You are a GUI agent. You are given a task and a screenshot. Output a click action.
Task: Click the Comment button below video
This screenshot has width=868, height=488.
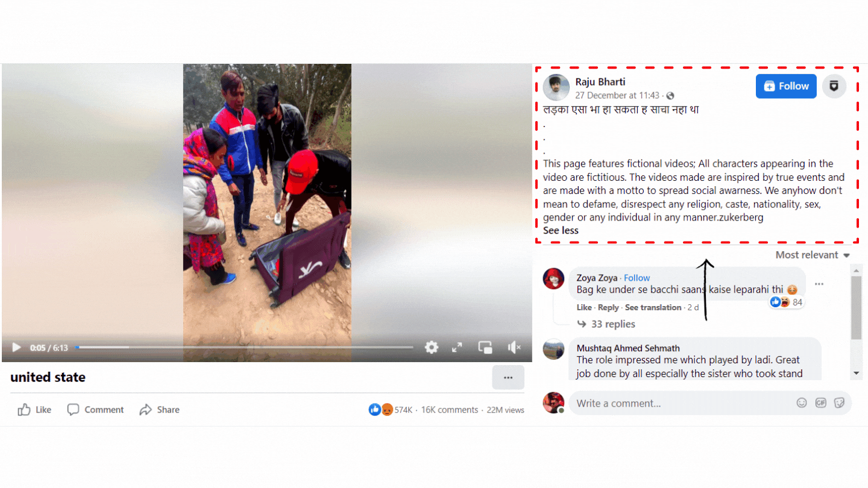pos(95,410)
